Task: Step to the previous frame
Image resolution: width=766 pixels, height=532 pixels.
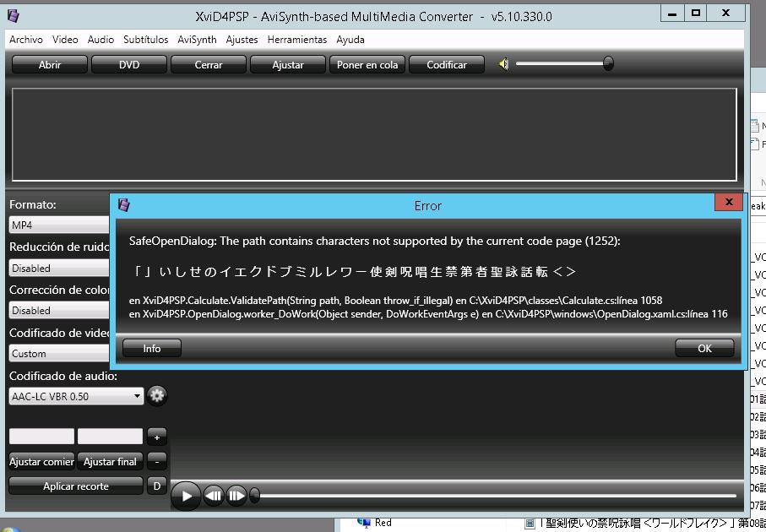Action: click(x=214, y=496)
